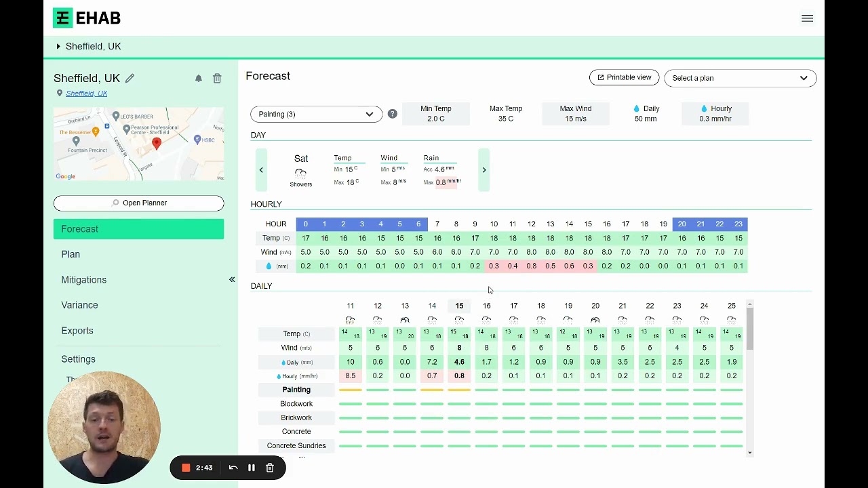
Task: Click the 0.8 rain value at hour 12
Action: 532,266
